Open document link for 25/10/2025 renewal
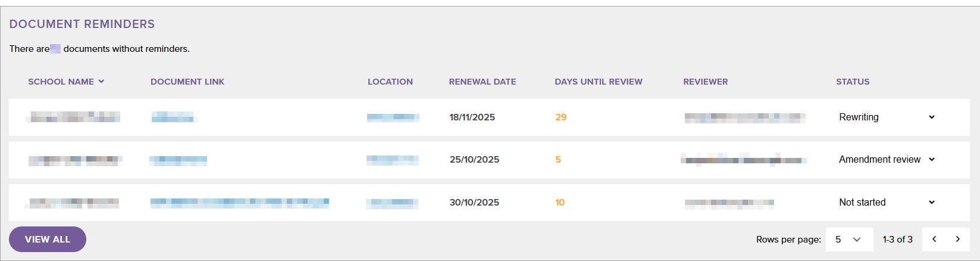980x261 pixels. (x=179, y=160)
